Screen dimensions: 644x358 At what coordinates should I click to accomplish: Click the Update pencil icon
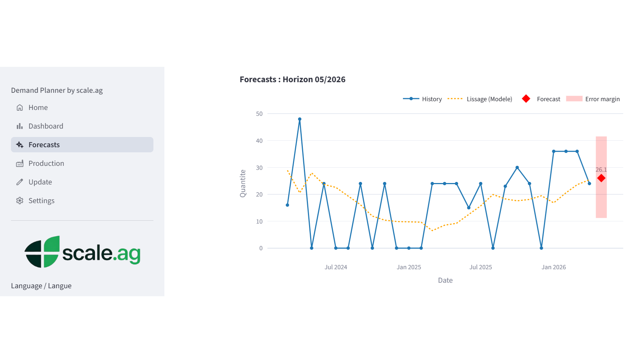(20, 182)
